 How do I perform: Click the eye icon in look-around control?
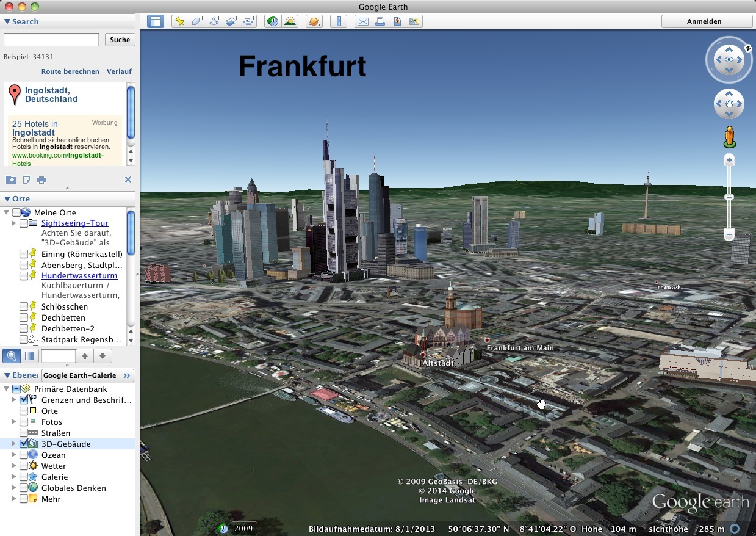(x=729, y=59)
